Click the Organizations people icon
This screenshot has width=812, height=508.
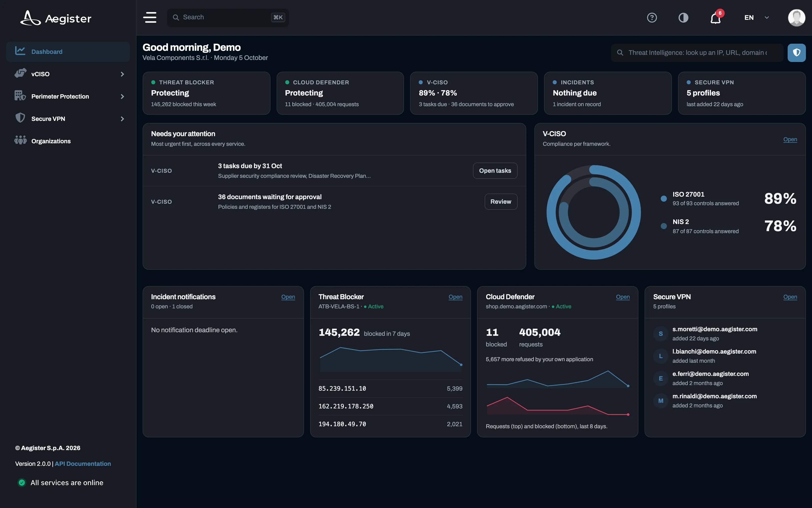click(x=20, y=140)
